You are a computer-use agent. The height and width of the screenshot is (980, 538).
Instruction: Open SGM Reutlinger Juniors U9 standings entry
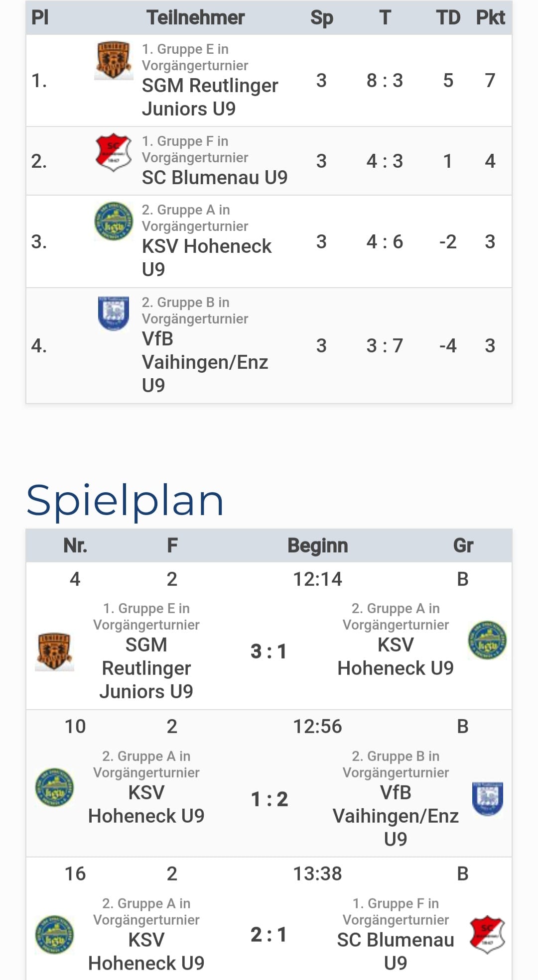210,97
